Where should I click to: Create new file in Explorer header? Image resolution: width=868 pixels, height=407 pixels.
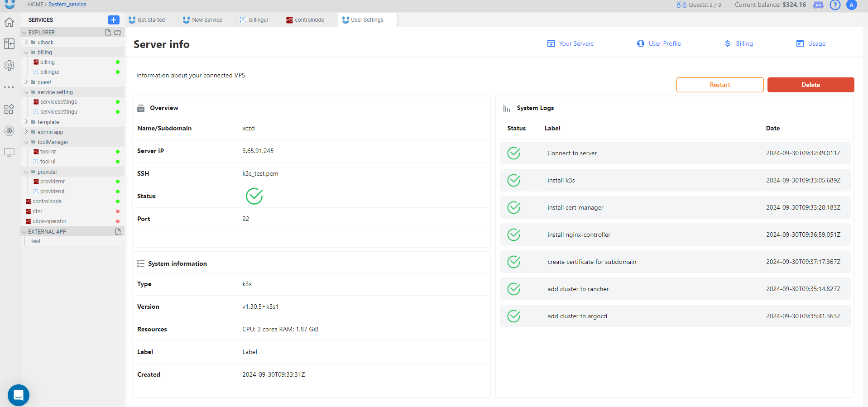[108, 33]
